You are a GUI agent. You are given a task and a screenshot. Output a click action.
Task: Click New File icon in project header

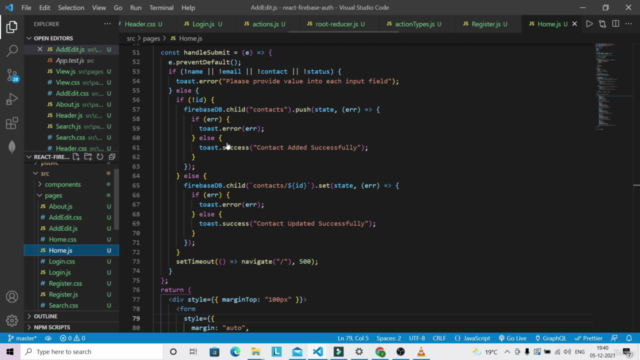click(76, 157)
